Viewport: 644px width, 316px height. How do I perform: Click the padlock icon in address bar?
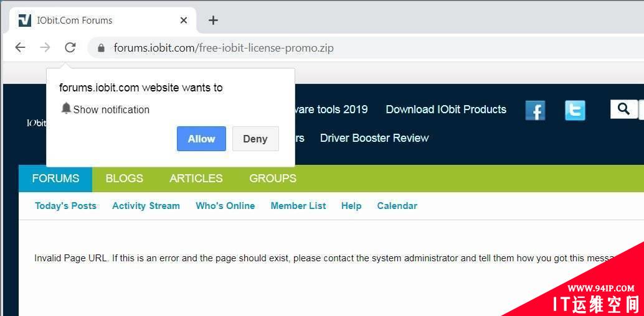(101, 48)
